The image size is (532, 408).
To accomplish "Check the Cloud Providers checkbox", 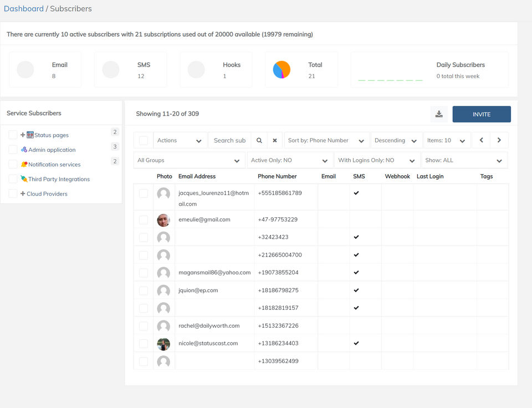I will click(x=13, y=193).
